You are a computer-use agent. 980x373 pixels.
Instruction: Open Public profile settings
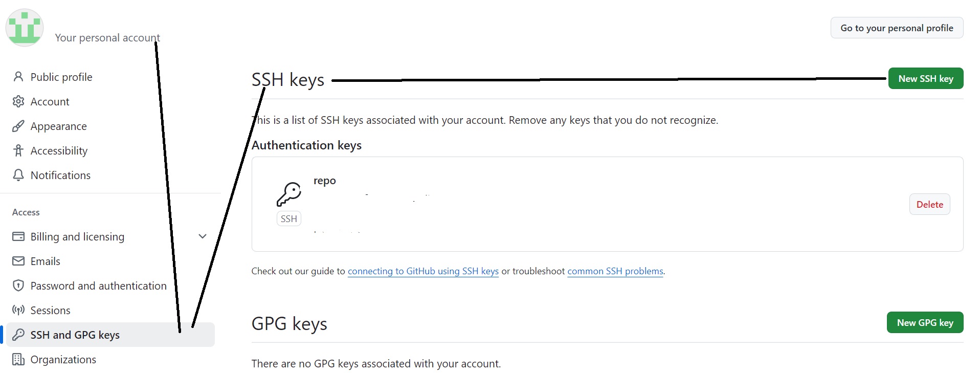[x=61, y=77]
